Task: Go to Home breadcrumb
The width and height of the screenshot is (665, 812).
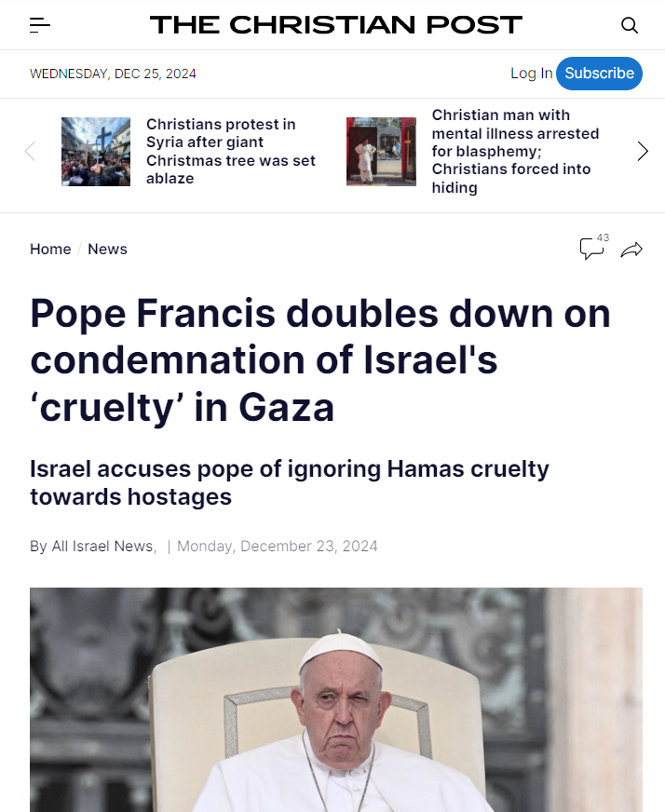Action: (50, 249)
